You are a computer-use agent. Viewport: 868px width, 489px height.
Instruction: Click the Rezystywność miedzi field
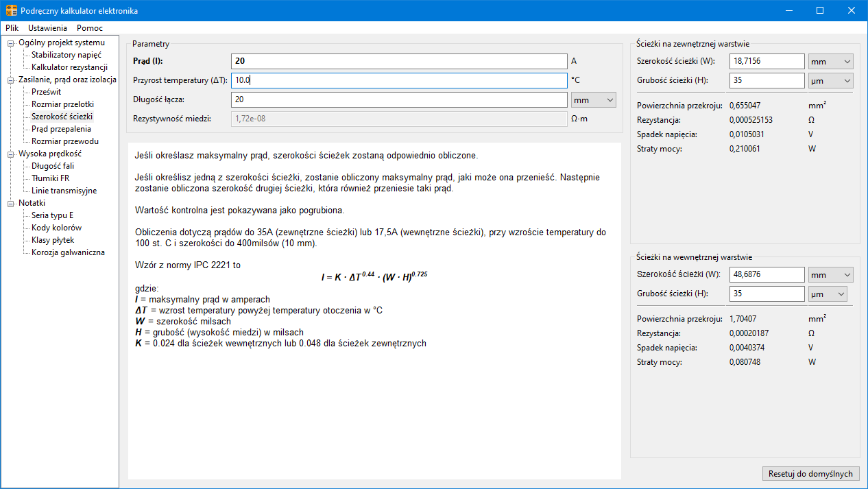(x=399, y=119)
